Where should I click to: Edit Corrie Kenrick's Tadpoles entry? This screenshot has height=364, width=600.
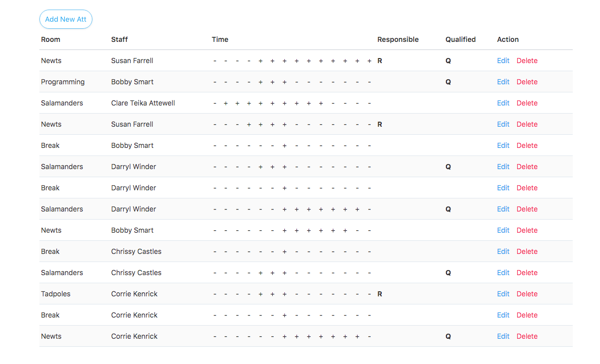503,294
